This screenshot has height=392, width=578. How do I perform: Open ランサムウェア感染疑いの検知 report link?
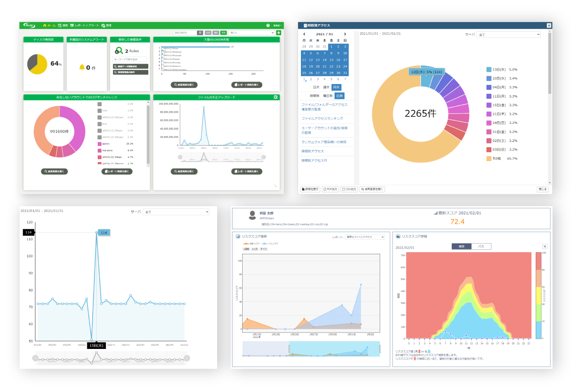click(324, 142)
